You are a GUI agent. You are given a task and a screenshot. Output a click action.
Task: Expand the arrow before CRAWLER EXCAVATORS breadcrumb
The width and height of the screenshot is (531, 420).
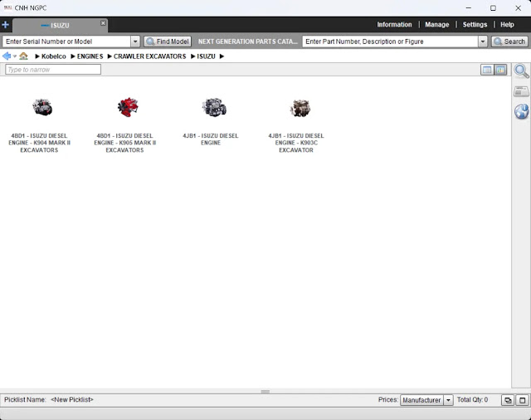[x=110, y=56]
